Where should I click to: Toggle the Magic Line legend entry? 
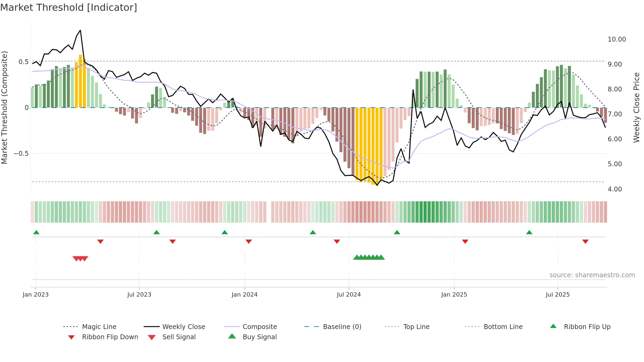(90, 327)
